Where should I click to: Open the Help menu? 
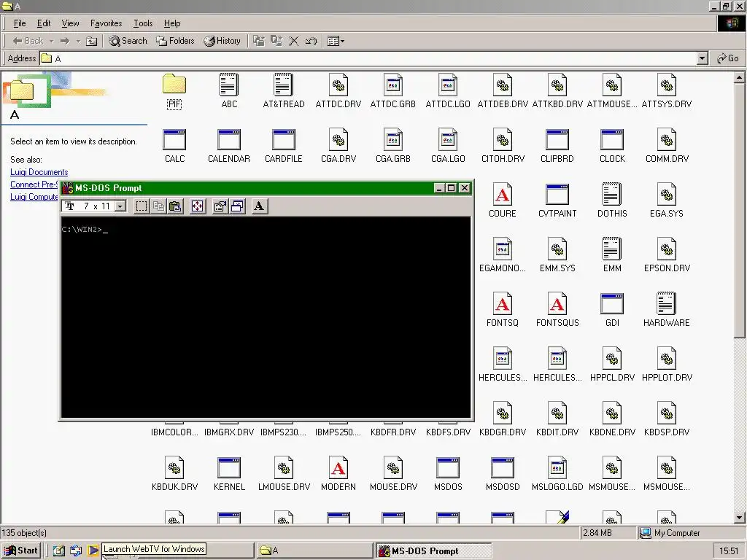[x=172, y=23]
